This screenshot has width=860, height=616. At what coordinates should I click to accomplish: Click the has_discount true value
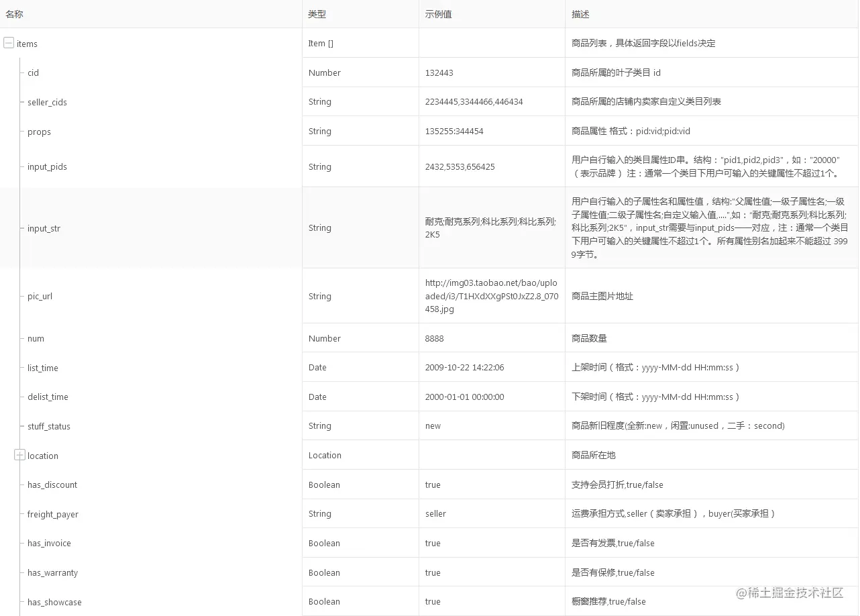click(432, 484)
